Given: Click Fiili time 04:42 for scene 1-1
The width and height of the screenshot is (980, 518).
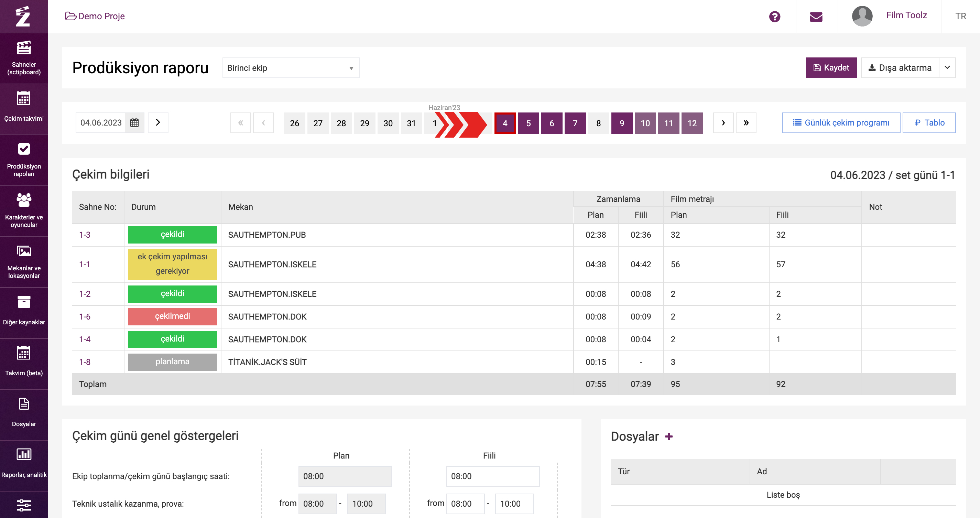Looking at the screenshot, I should [x=641, y=264].
